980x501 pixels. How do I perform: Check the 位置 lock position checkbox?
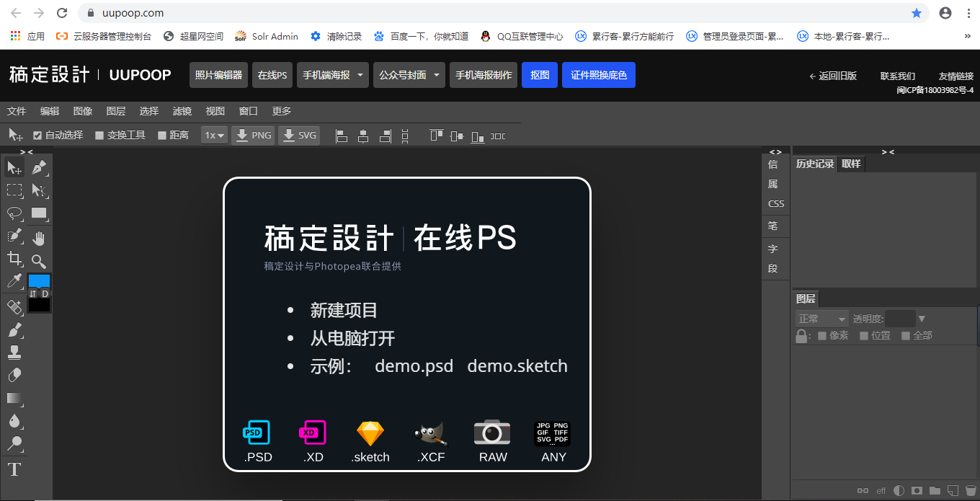point(864,335)
